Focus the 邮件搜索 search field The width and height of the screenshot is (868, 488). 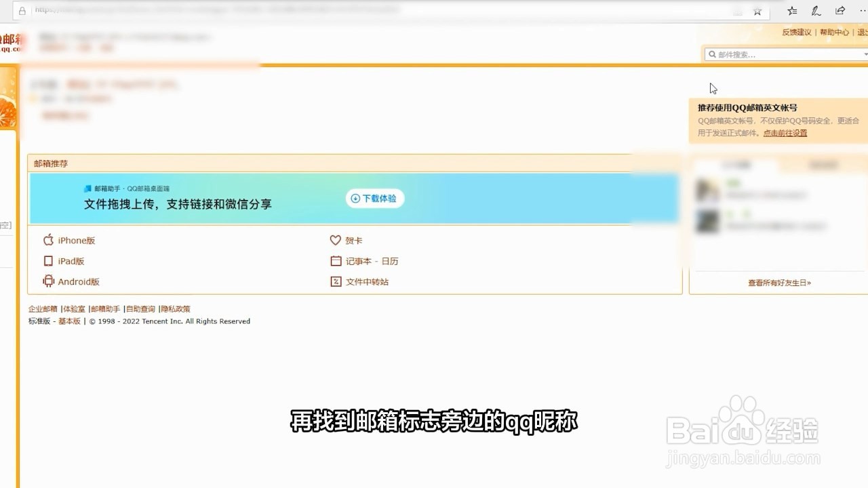787,54
